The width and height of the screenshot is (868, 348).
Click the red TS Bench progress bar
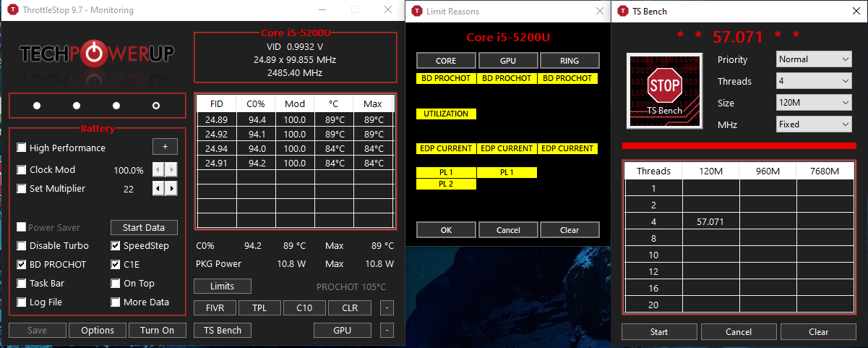point(738,147)
